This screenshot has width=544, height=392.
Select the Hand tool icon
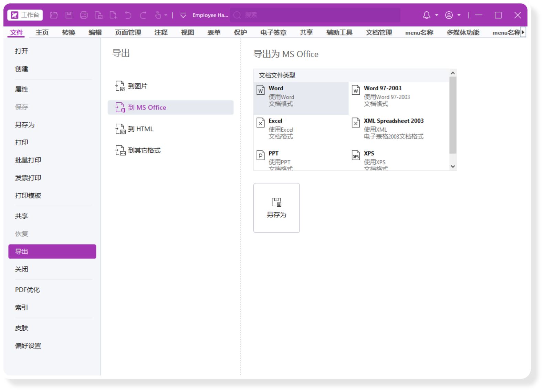coord(158,15)
